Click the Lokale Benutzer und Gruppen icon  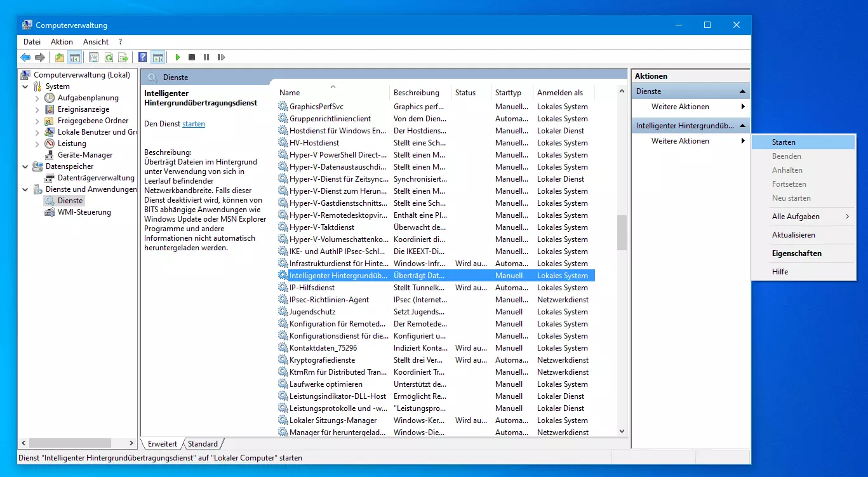50,132
